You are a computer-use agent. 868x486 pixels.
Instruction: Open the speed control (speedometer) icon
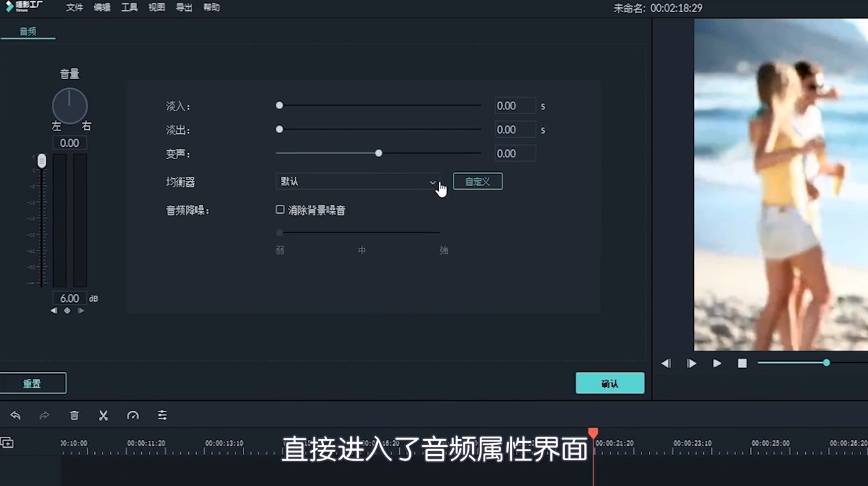click(x=132, y=415)
